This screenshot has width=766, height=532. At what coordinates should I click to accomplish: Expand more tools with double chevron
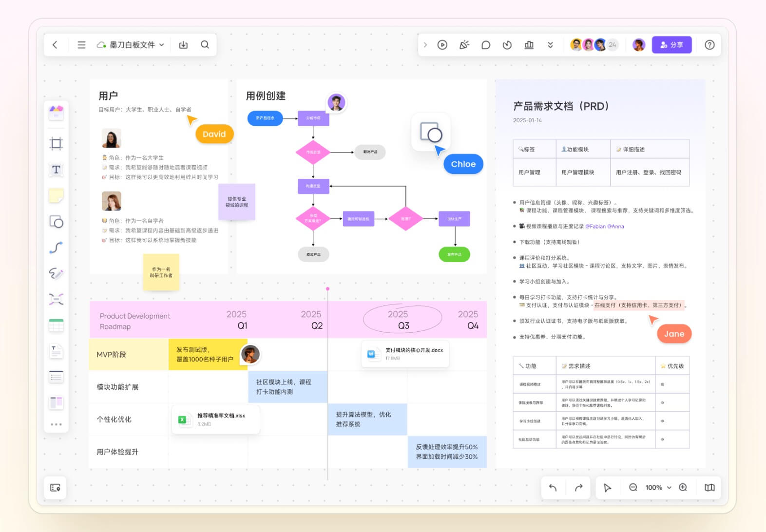tap(550, 45)
